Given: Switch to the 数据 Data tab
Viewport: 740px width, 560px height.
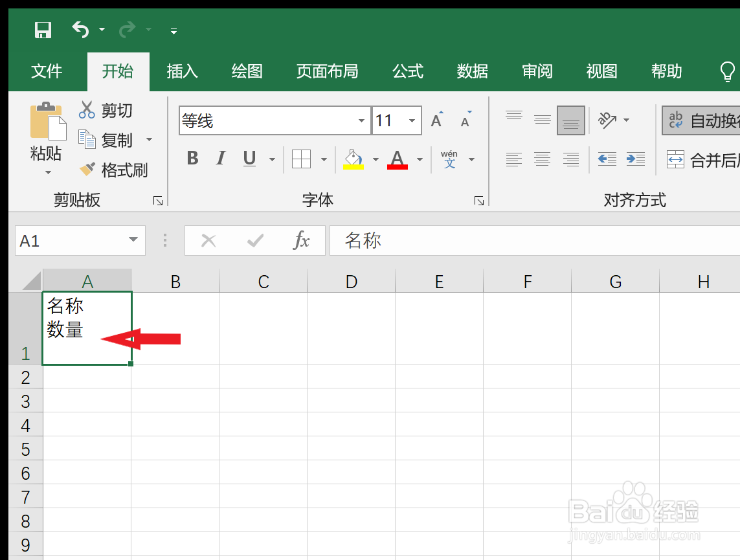Looking at the screenshot, I should (x=473, y=71).
